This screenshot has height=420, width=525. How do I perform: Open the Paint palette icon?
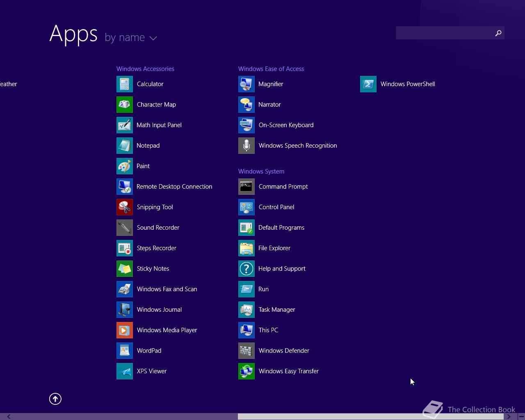click(125, 166)
